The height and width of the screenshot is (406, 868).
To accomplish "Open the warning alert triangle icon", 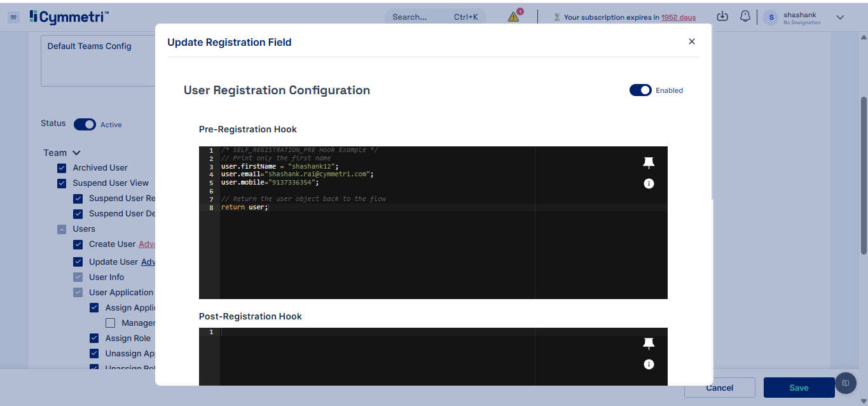I will (x=514, y=17).
